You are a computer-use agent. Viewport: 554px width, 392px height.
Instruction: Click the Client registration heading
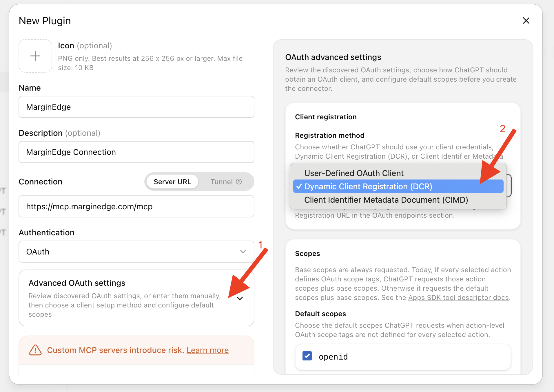[x=326, y=117]
